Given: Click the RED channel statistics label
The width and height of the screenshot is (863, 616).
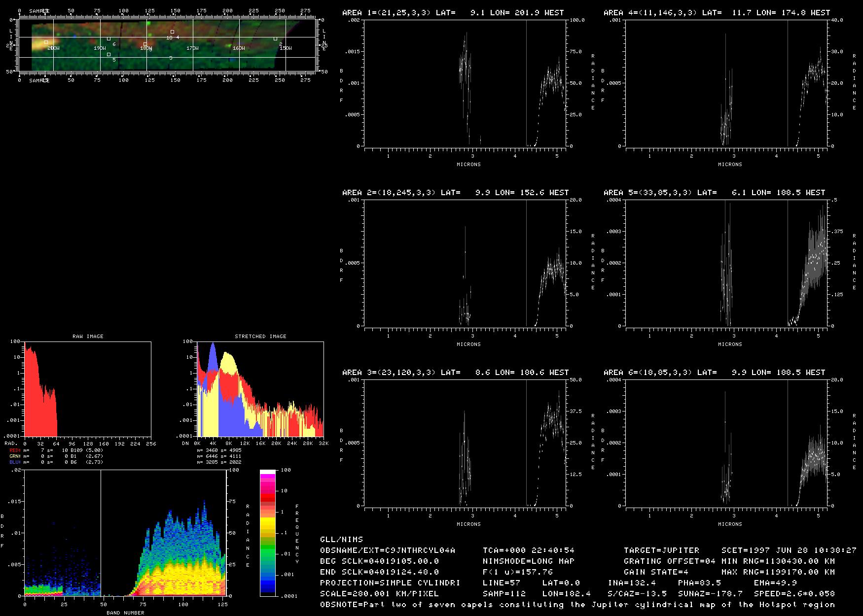Looking at the screenshot, I should tap(15, 450).
